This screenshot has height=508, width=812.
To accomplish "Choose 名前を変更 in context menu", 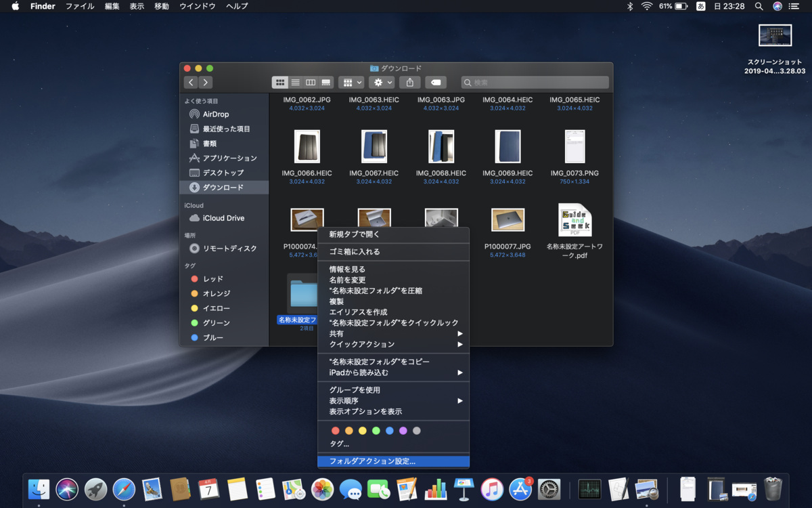I will pyautogui.click(x=393, y=280).
